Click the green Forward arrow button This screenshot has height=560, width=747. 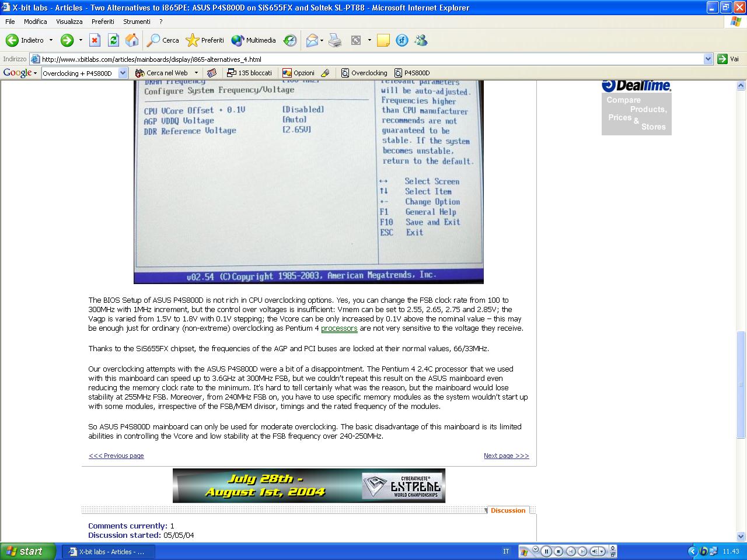67,40
